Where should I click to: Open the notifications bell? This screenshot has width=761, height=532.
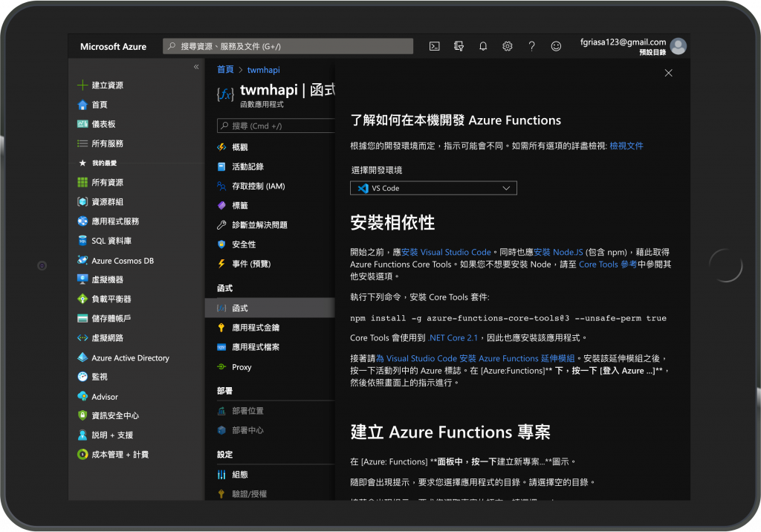[483, 46]
